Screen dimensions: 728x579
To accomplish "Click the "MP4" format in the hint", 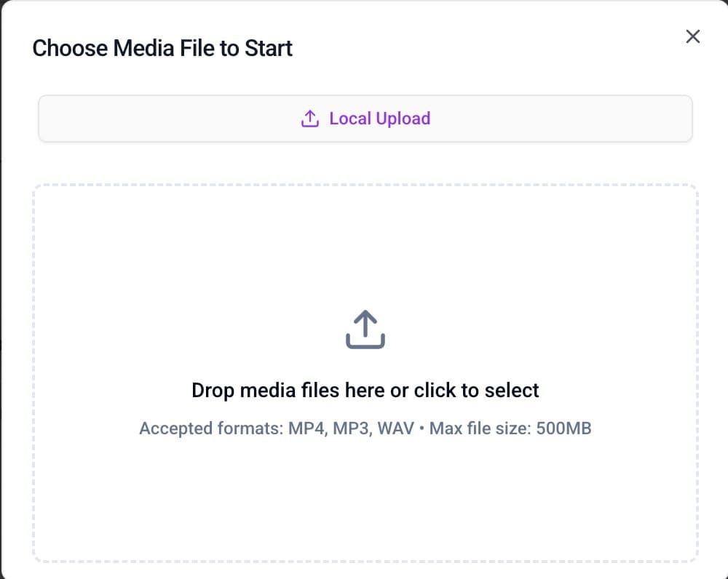I will (306, 428).
